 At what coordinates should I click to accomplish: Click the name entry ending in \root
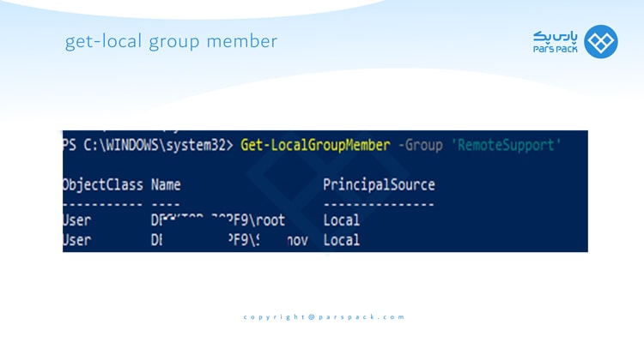click(x=218, y=220)
